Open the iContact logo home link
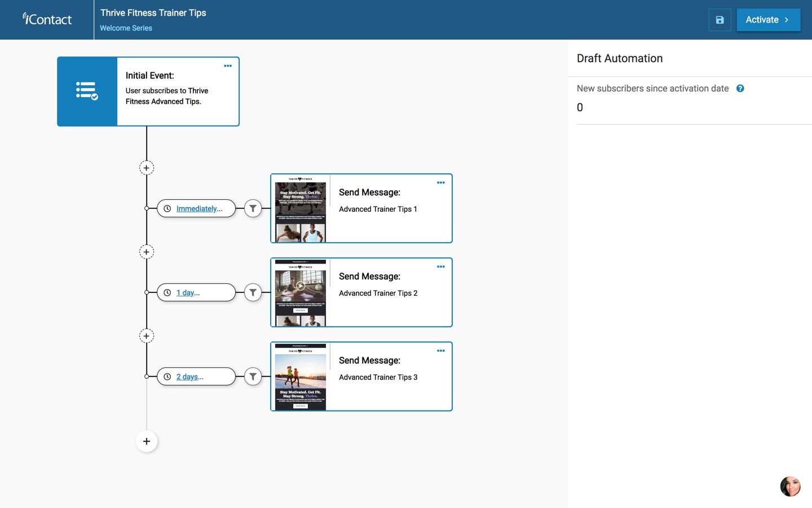This screenshot has height=508, width=812. [47, 20]
